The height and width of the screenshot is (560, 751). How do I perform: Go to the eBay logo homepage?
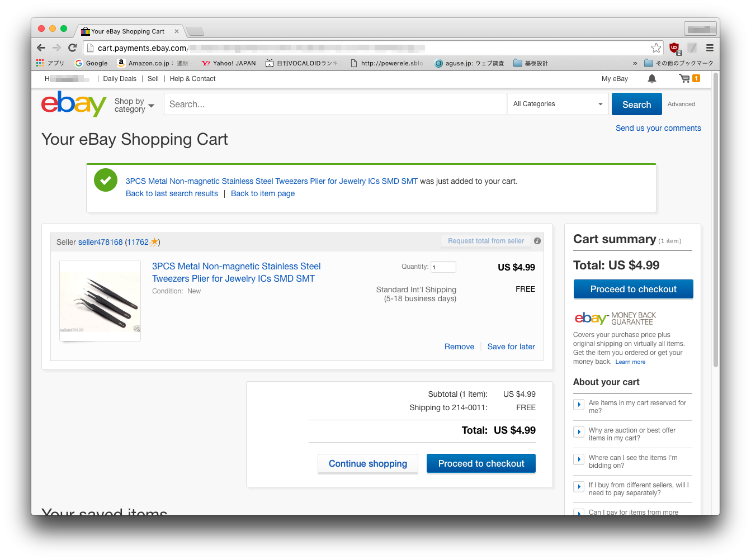click(73, 104)
